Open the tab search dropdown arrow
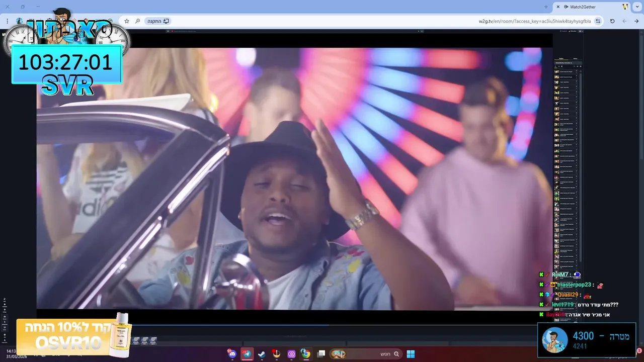This screenshot has height=362, width=644. (x=636, y=7)
